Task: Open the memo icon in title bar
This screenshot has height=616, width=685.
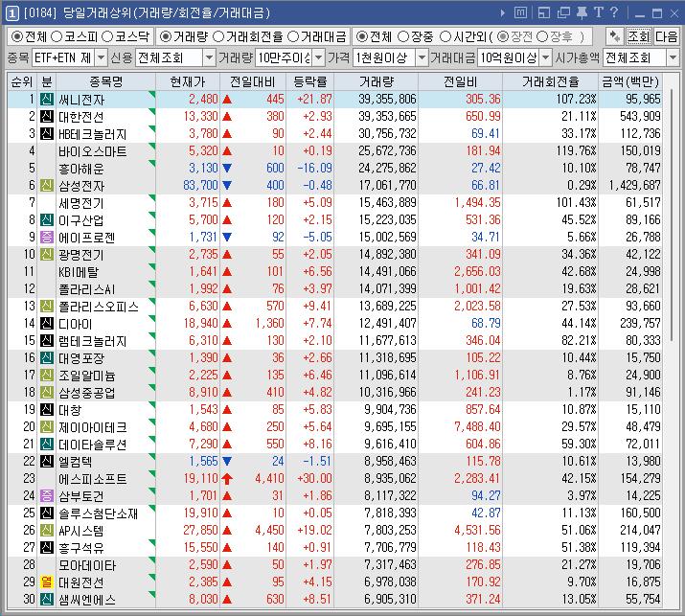Action: (520, 13)
